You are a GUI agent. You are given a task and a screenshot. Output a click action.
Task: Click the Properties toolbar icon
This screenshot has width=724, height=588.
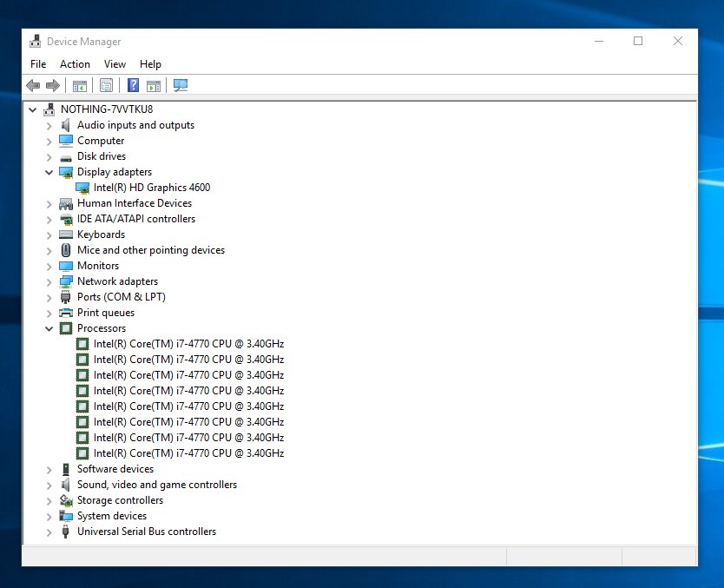[x=106, y=84]
